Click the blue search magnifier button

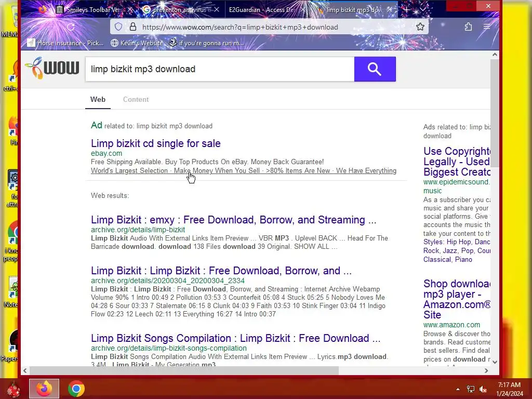point(375,69)
